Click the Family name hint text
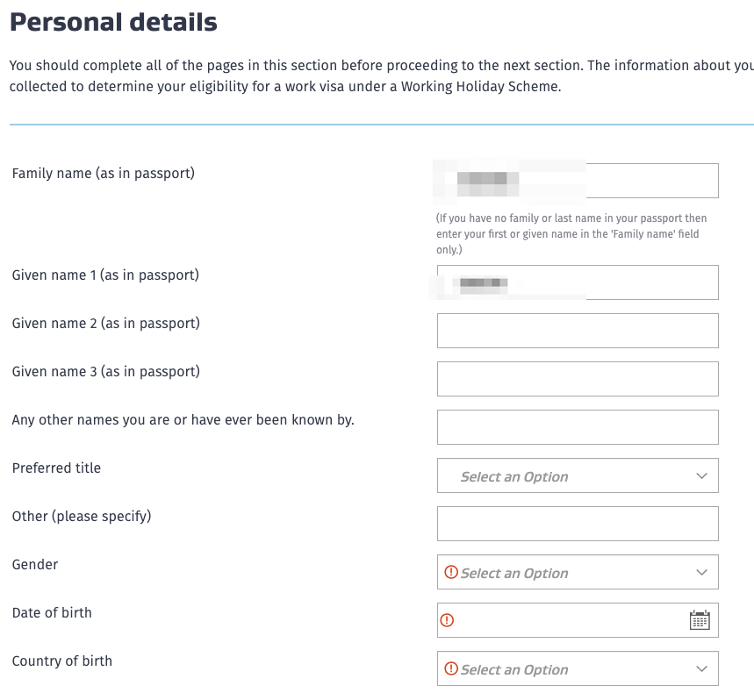The image size is (754, 700). coord(571,233)
